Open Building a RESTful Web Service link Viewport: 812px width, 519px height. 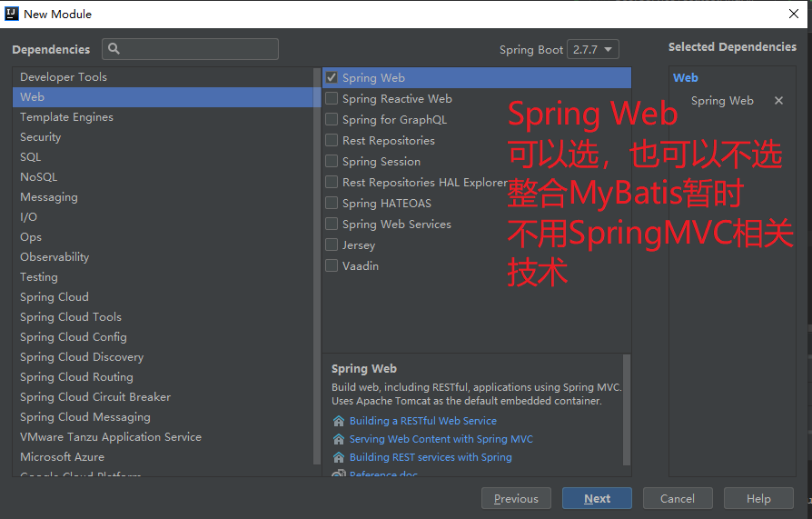[x=423, y=421]
